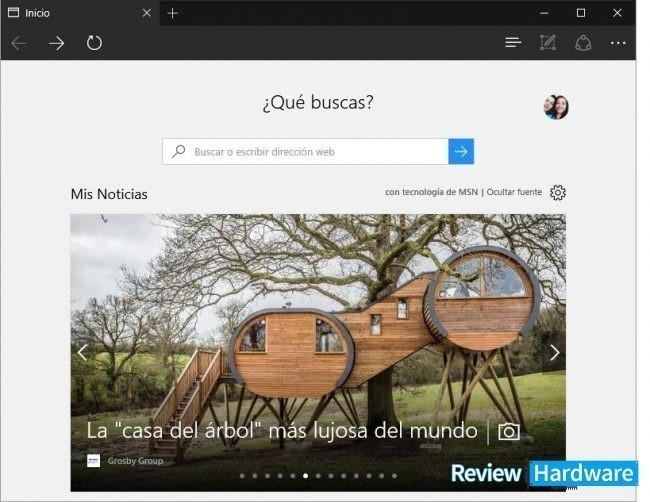Select the Inicio tab
This screenshot has width=650, height=502.
(x=80, y=13)
